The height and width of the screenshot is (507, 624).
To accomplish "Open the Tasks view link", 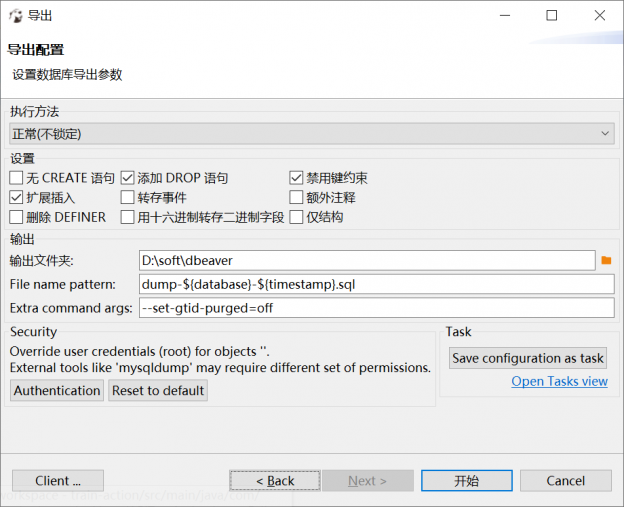I will pos(559,381).
